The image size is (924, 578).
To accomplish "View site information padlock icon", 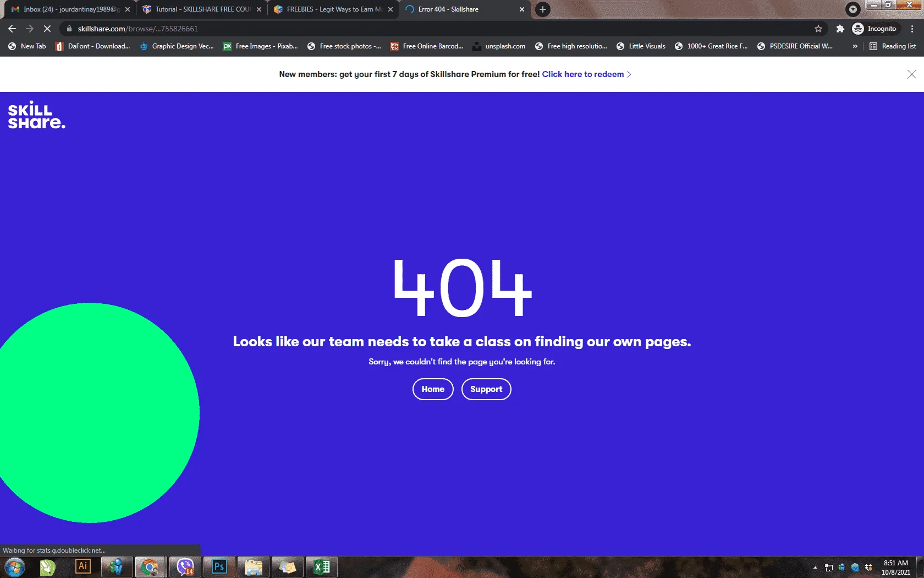I will click(x=69, y=29).
